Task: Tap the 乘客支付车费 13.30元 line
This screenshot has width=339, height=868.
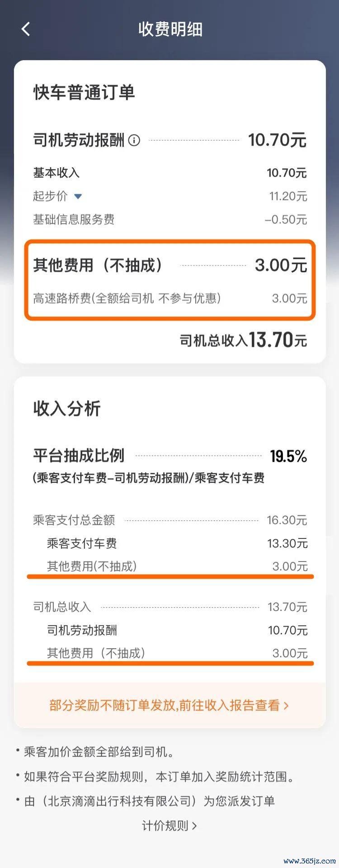Action: coord(177,543)
